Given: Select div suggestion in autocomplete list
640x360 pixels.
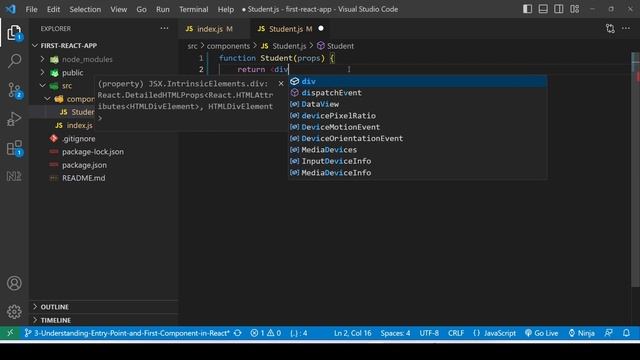Looking at the screenshot, I should tap(418, 81).
